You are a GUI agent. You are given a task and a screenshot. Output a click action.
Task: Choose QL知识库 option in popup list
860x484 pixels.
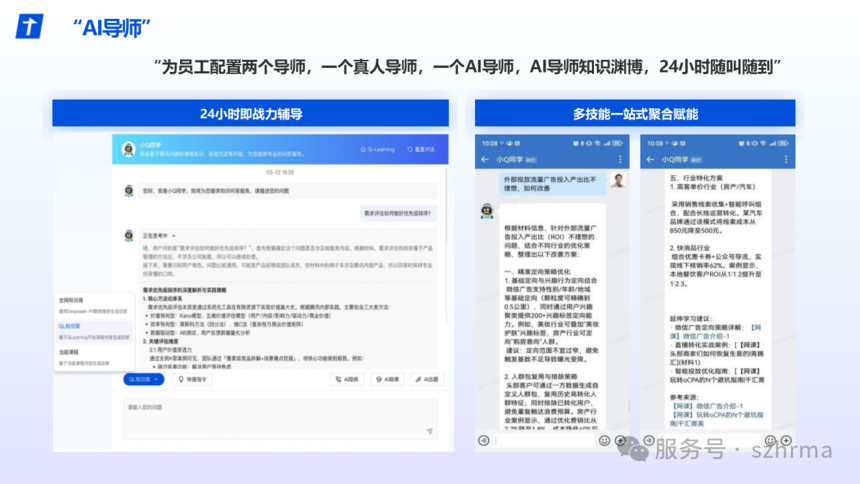pos(69,326)
